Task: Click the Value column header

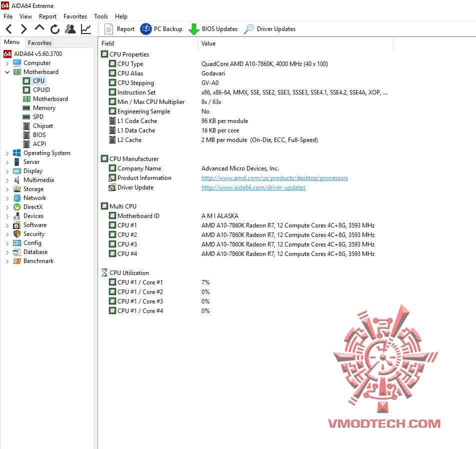Action: pos(295,43)
